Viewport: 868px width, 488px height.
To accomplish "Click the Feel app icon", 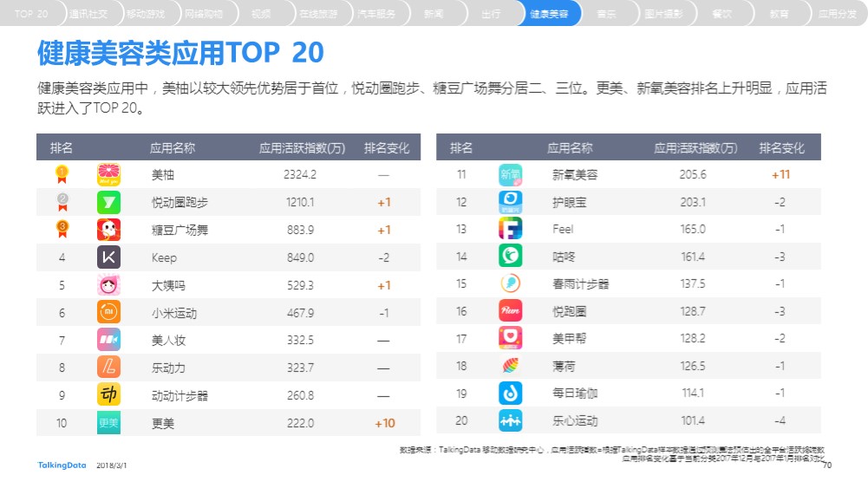I will pos(510,229).
